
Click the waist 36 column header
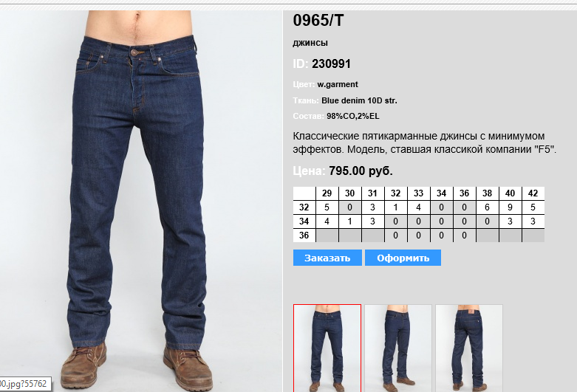[464, 193]
